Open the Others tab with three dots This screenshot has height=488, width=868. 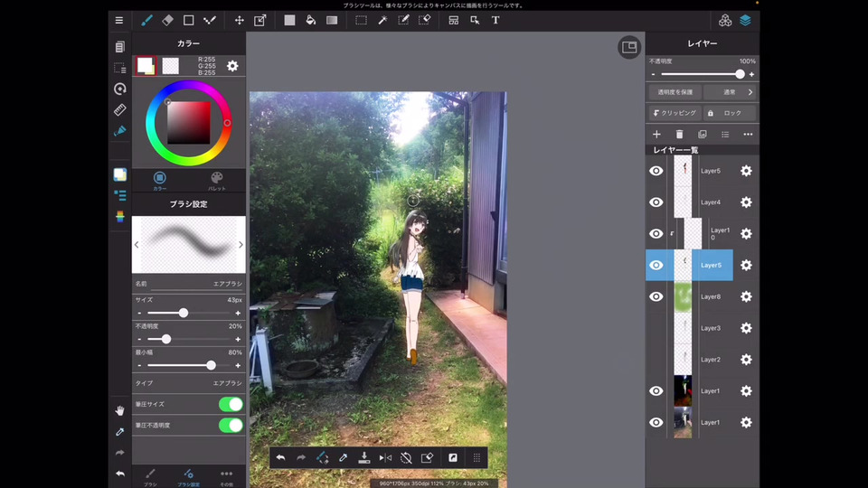point(226,476)
